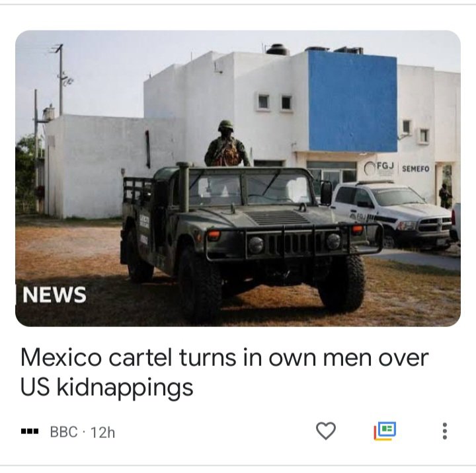476x473 pixels.
Task: Tap the Humvee front grille in the image
Action: pyautogui.click(x=294, y=243)
